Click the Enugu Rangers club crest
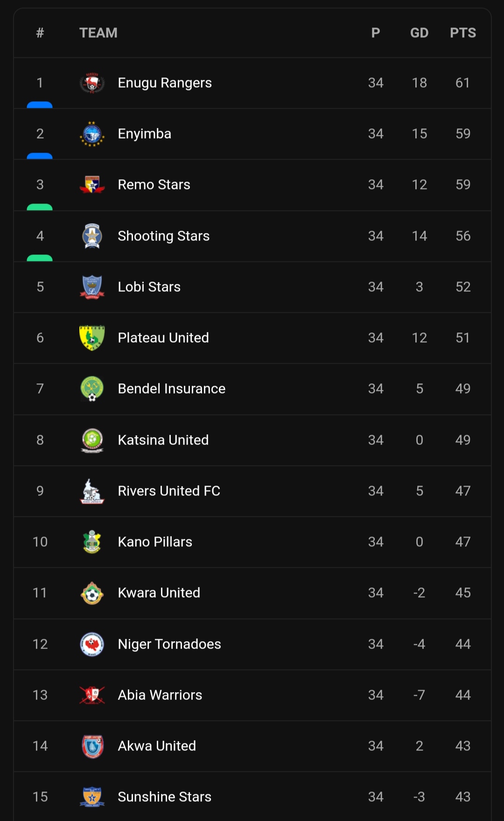Screen dimensions: 504x821 coord(92,83)
